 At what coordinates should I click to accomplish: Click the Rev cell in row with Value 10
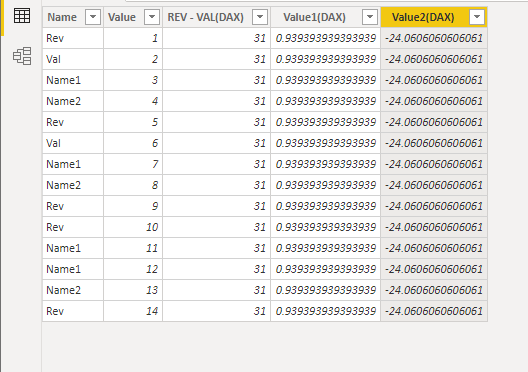(73, 227)
